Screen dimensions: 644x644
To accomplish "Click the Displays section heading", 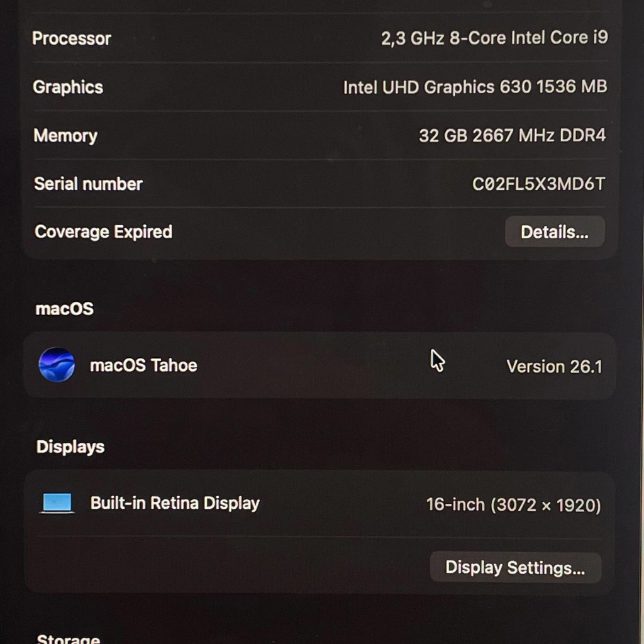I will pyautogui.click(x=70, y=447).
